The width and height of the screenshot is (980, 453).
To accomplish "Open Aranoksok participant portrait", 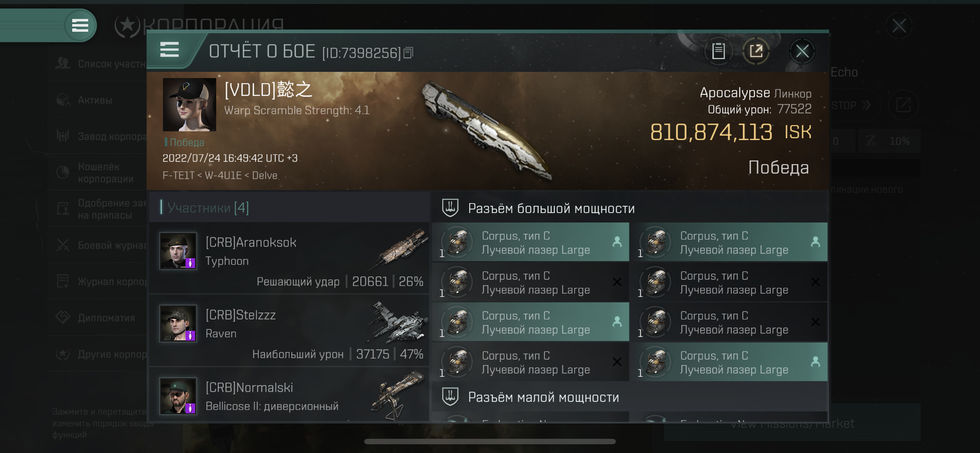I will [178, 251].
